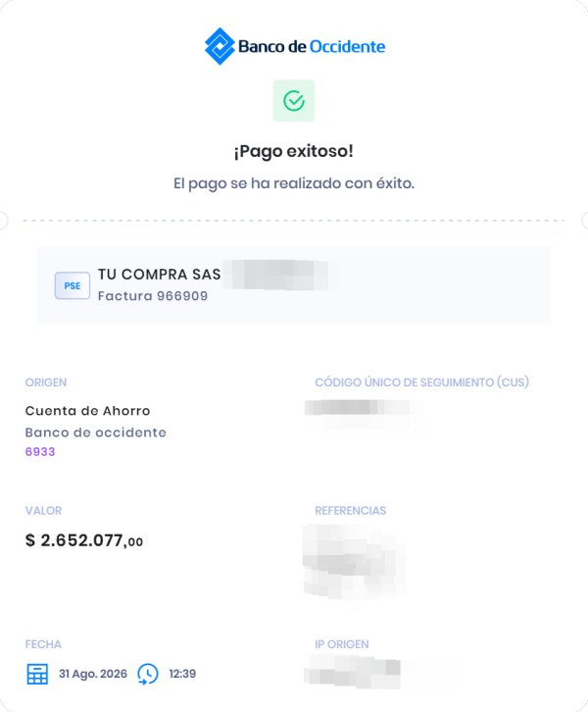Click the blue calendar icon under Fecha
Viewport: 588px width, 712px height.
pyautogui.click(x=37, y=674)
